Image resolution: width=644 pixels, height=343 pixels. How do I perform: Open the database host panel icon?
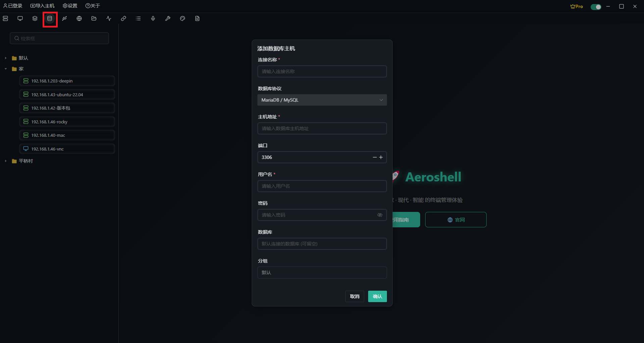point(50,19)
